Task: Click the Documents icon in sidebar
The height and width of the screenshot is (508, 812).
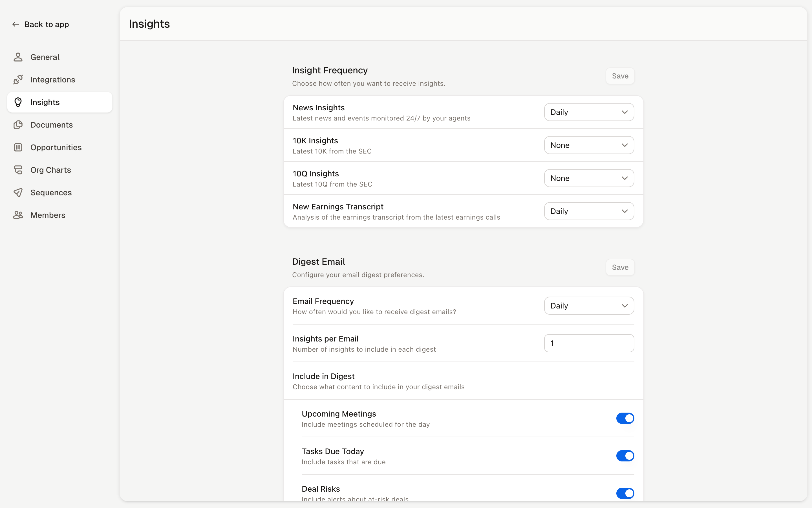Action: tap(18, 125)
